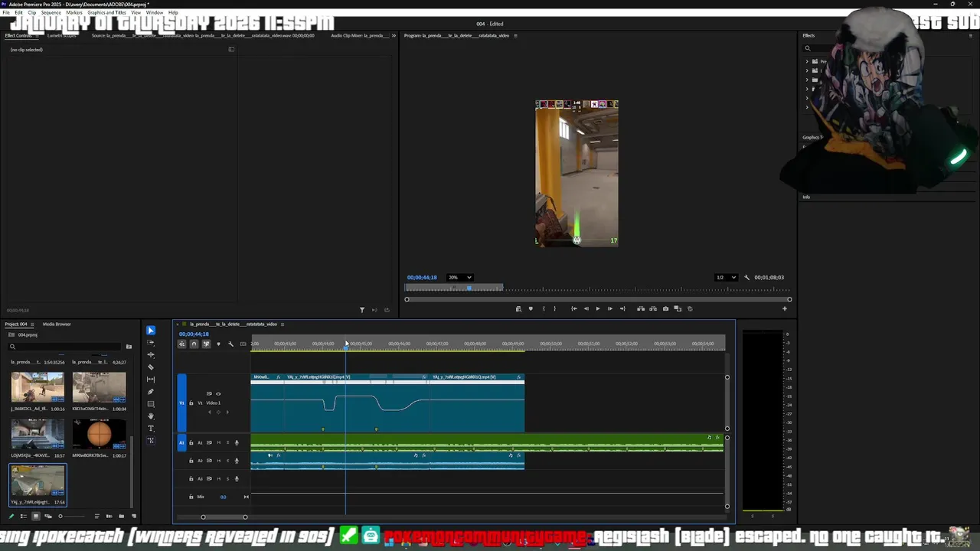Toggle lock on track V1
980x551 pixels.
point(191,403)
